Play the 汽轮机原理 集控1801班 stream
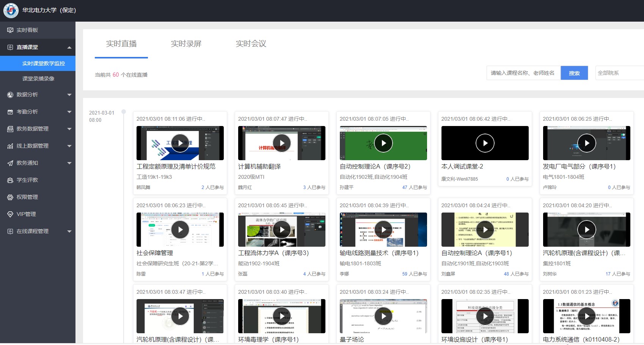Image resolution: width=644 pixels, height=345 pixels. (587, 230)
